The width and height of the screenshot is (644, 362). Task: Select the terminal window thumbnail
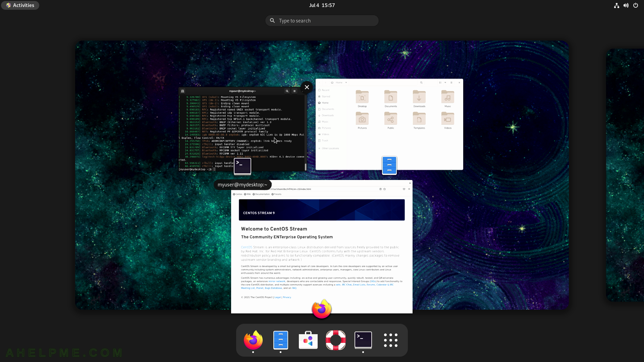point(243,129)
